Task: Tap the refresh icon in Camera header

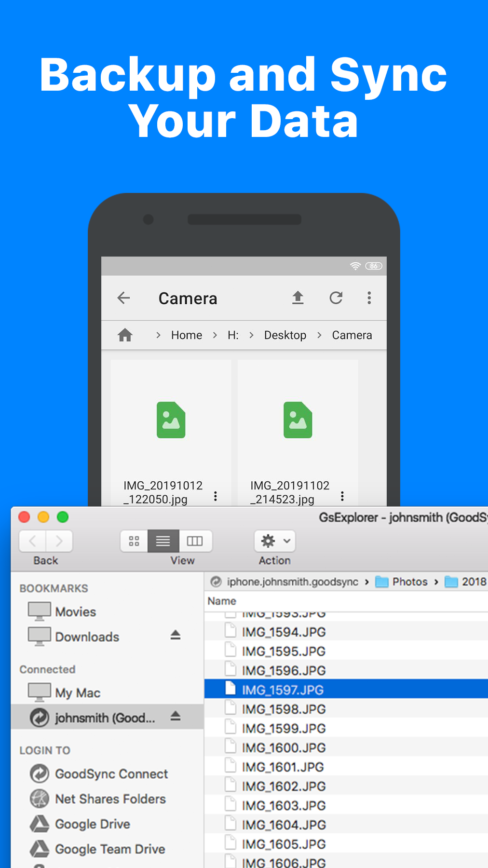Action: (x=336, y=298)
